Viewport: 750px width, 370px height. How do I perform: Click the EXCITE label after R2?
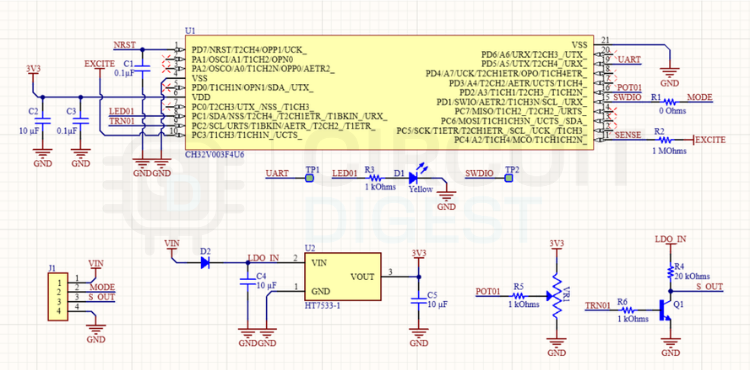(x=710, y=140)
